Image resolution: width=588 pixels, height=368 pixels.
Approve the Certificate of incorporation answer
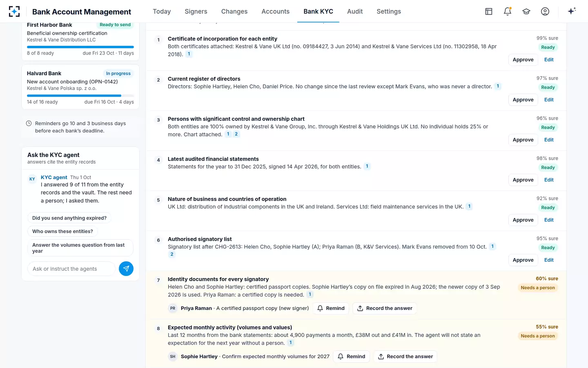[523, 60]
